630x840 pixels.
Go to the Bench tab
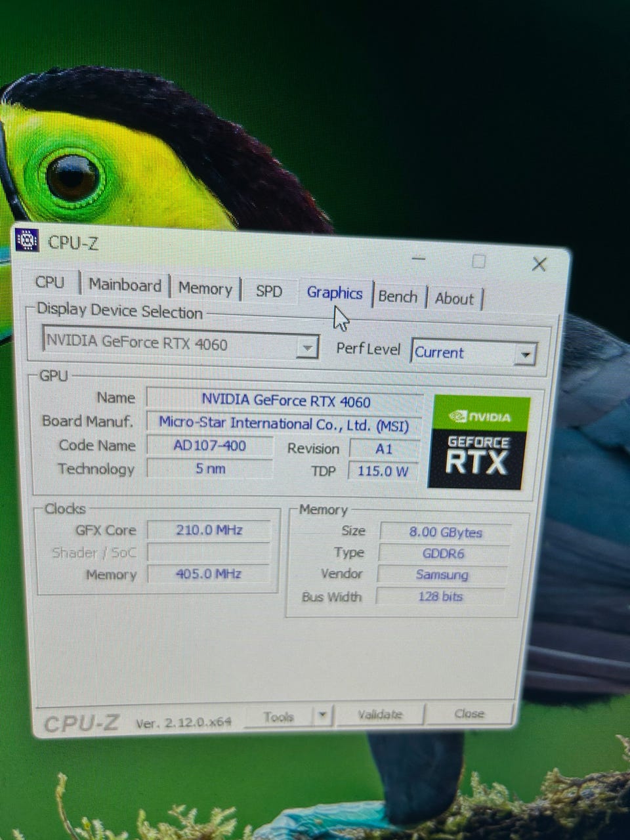pos(398,297)
